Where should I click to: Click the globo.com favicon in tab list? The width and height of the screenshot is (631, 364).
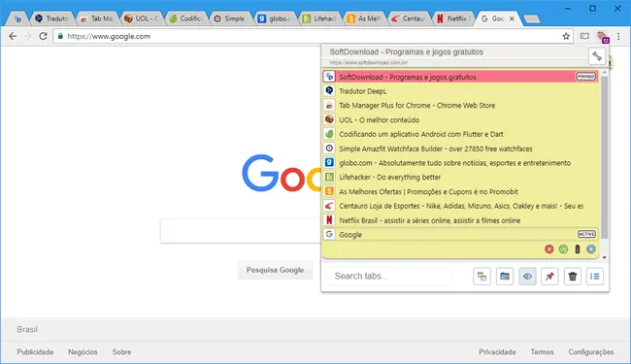click(x=329, y=162)
